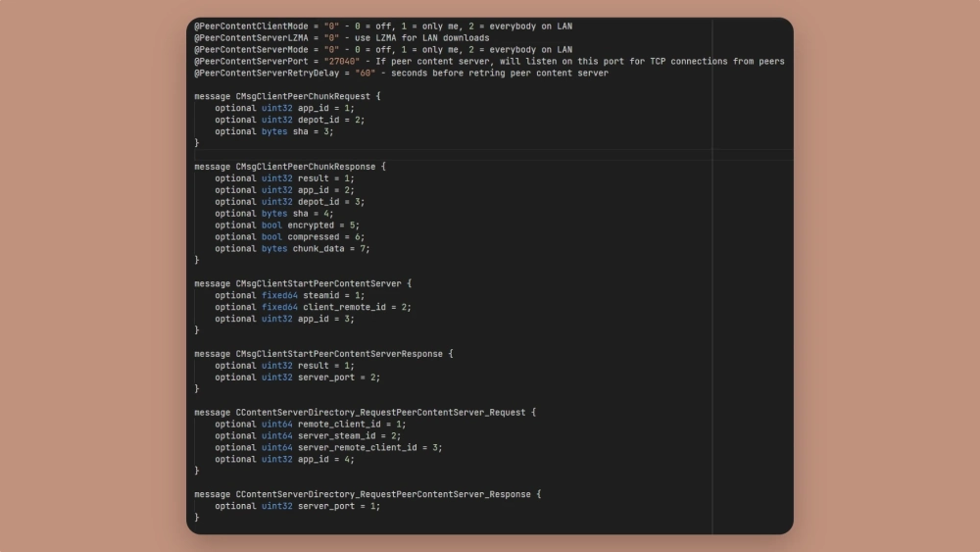The image size is (980, 552).
Task: Click the CContentServerDirectory_RequestPeerContentServer_Request message name
Action: pyautogui.click(x=380, y=413)
